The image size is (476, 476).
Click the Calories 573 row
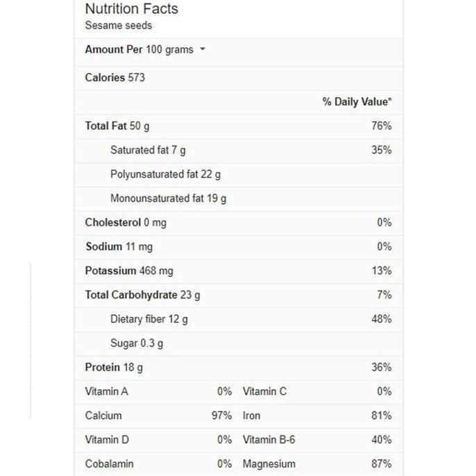[115, 78]
